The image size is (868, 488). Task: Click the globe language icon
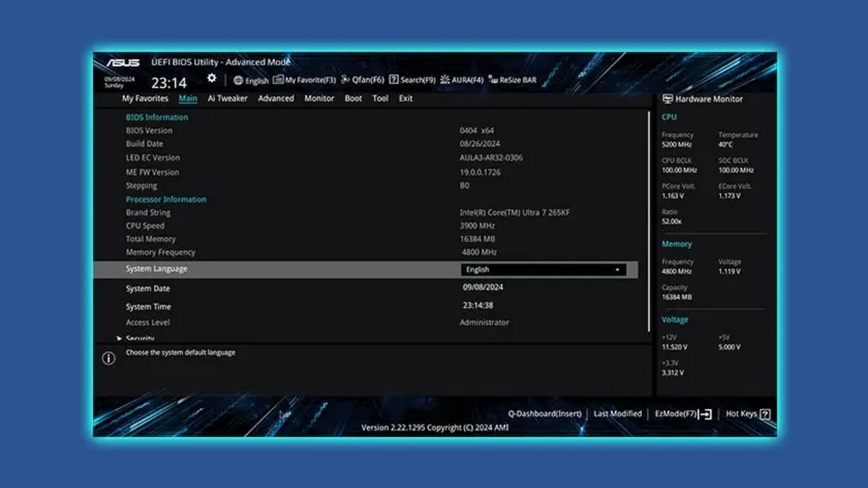(238, 80)
